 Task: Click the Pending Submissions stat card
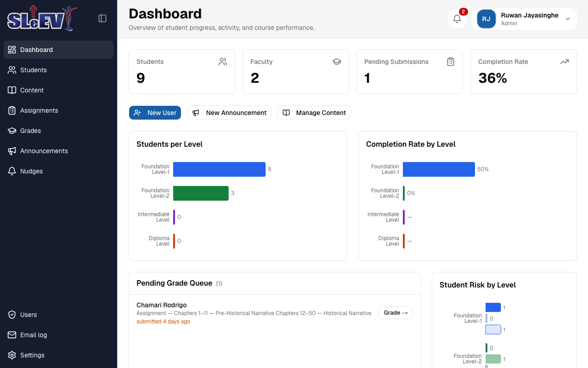pyautogui.click(x=410, y=72)
